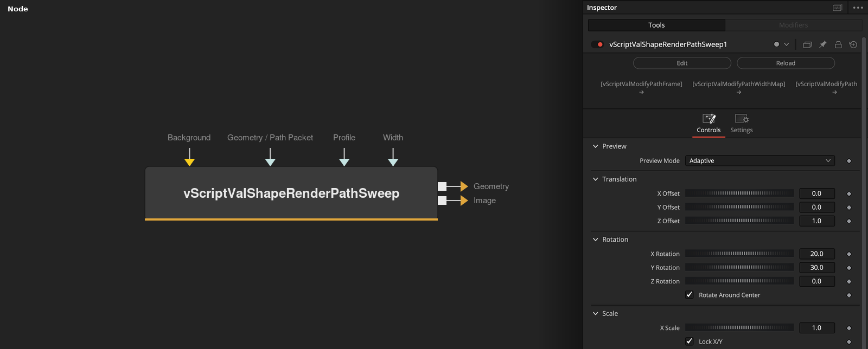
Task: Click the Edit button
Action: tap(682, 63)
